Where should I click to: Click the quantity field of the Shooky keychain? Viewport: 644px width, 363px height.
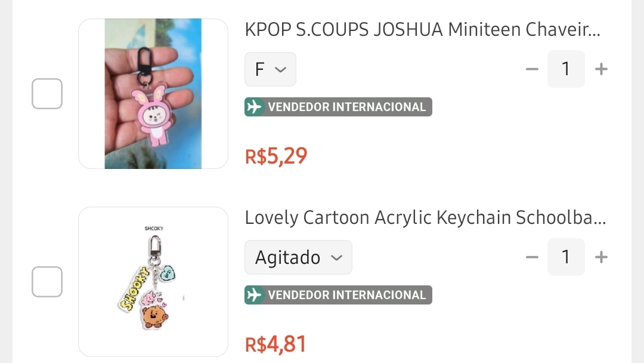(566, 257)
